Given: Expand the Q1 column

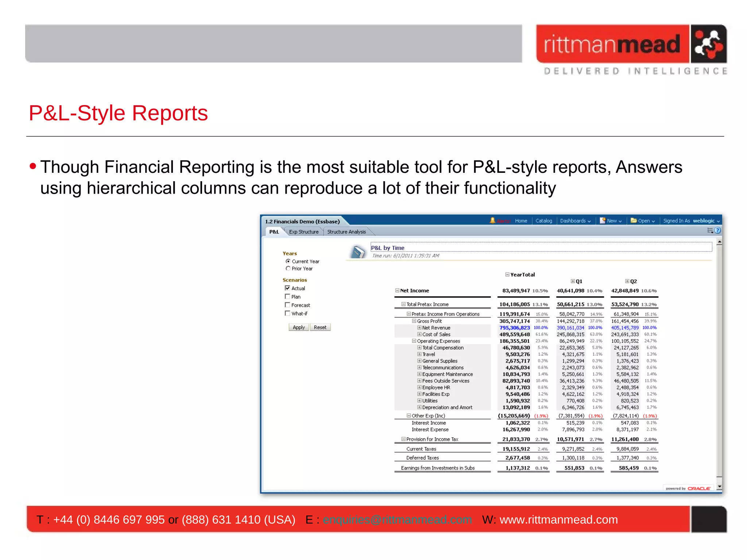Looking at the screenshot, I should tap(573, 281).
